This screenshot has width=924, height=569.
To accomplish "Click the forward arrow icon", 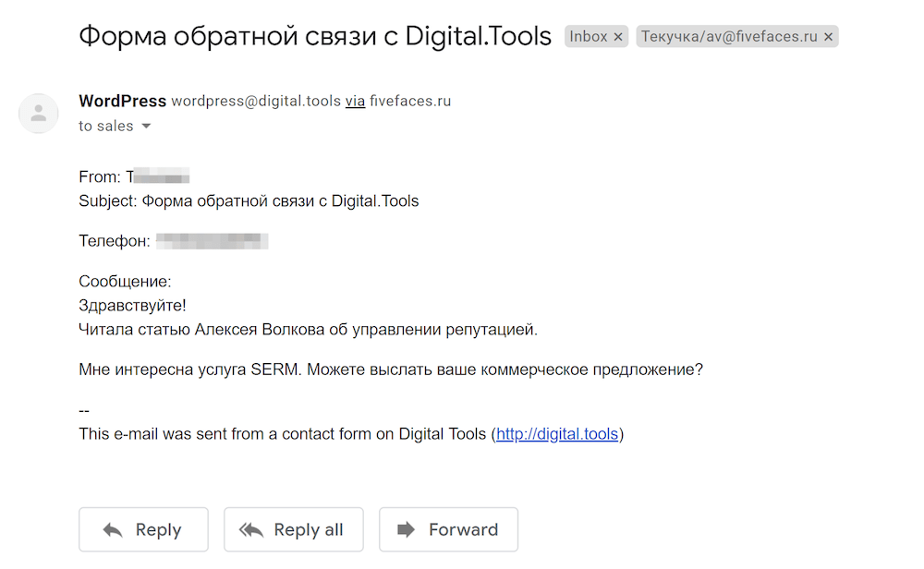I will (x=406, y=529).
